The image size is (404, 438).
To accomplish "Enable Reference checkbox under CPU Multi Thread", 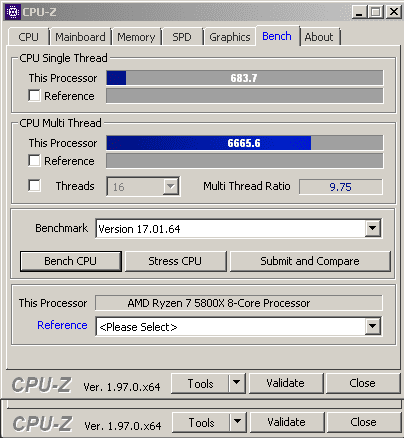I will coord(34,160).
